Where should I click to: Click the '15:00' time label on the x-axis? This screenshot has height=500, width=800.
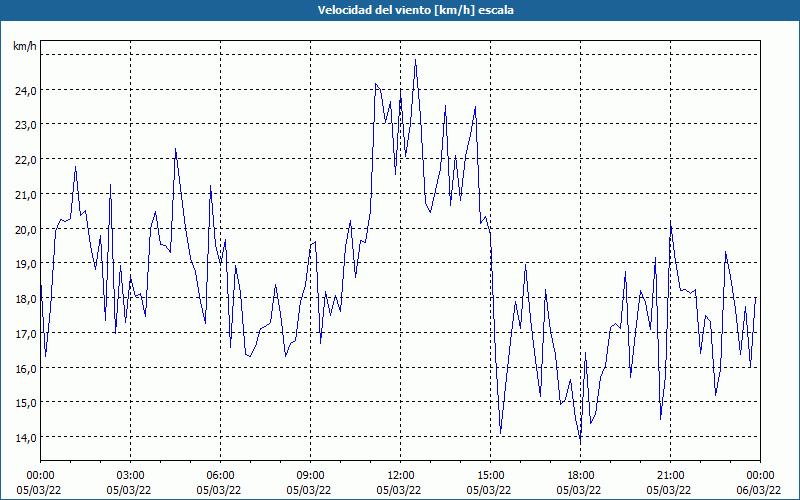coord(490,476)
